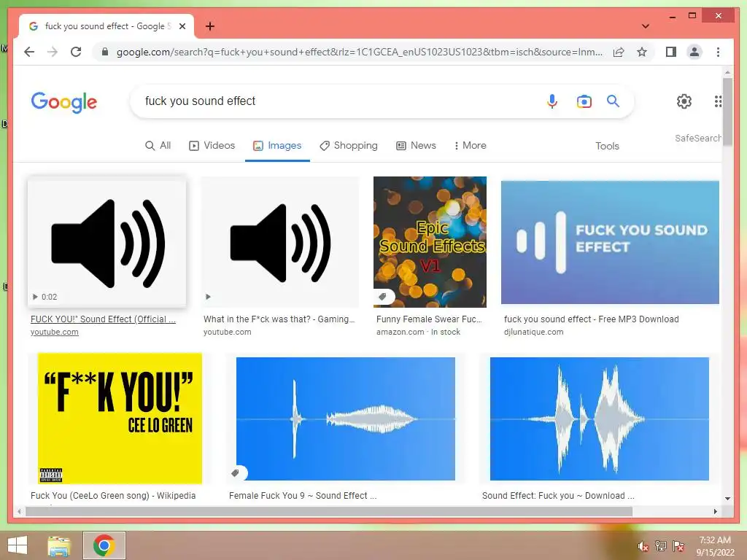
Task: Open the Chrome side panel
Action: pyautogui.click(x=671, y=52)
